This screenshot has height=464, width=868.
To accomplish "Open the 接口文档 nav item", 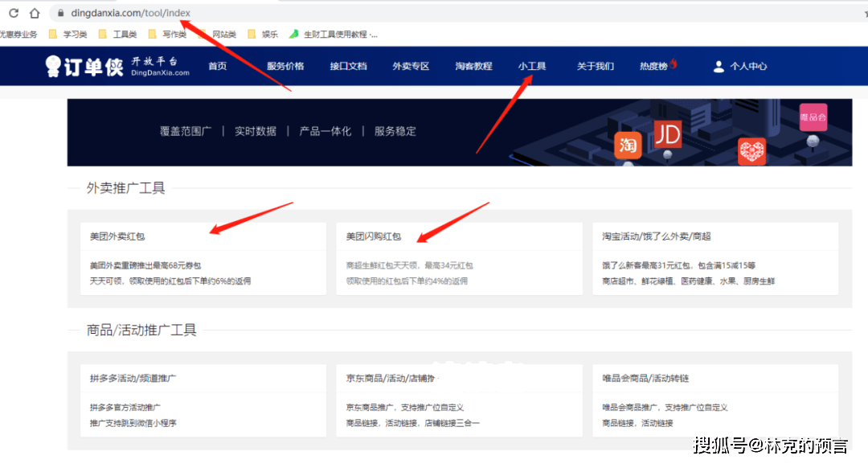I will click(348, 66).
